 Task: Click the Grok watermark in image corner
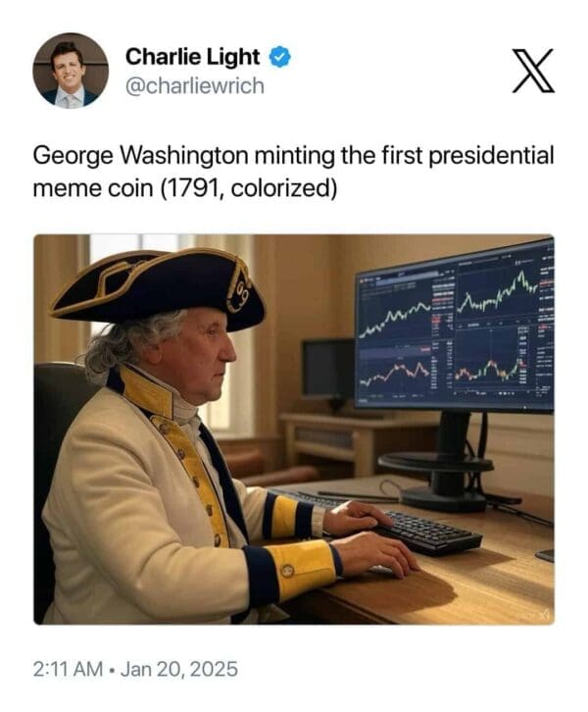(x=544, y=614)
